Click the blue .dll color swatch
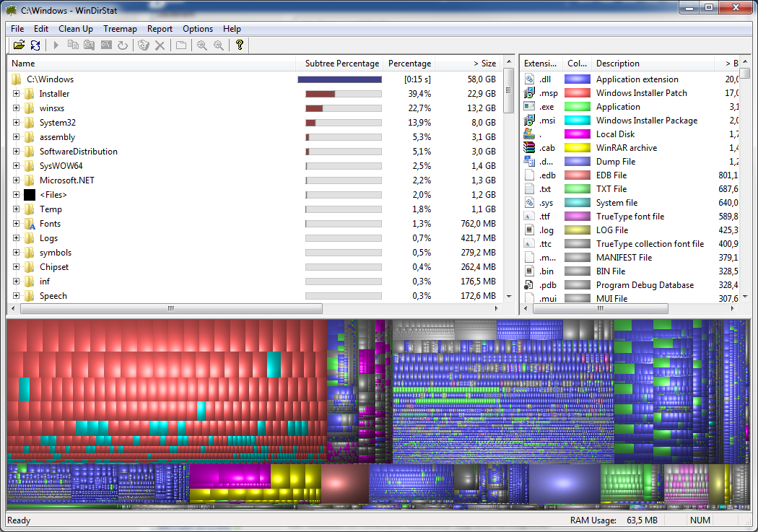 click(x=578, y=79)
